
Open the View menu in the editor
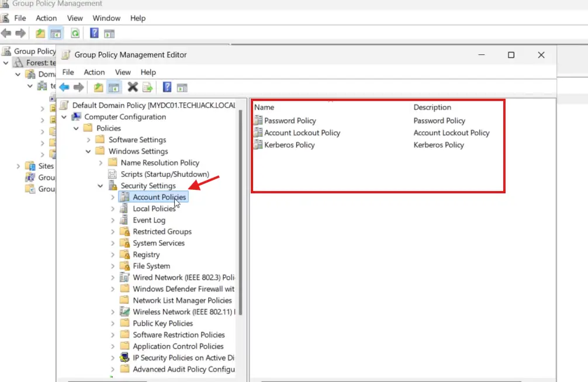pyautogui.click(x=123, y=72)
